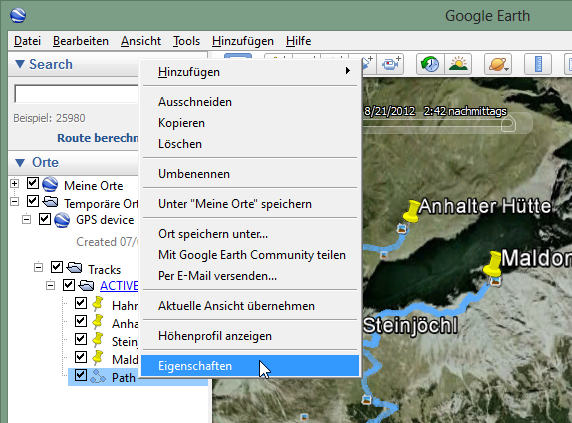The image size is (572, 423).
Task: Choose Unter "Meine Orte" speichern
Action: 250,204
